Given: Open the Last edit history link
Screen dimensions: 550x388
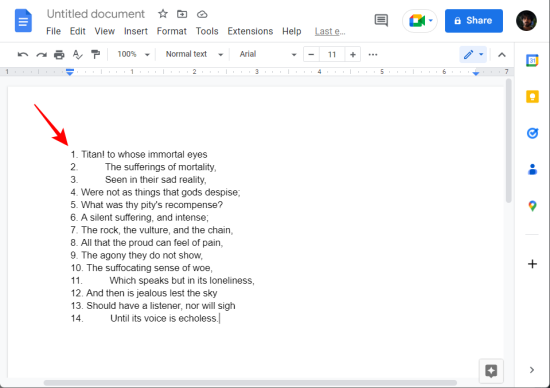Looking at the screenshot, I should pyautogui.click(x=330, y=32).
